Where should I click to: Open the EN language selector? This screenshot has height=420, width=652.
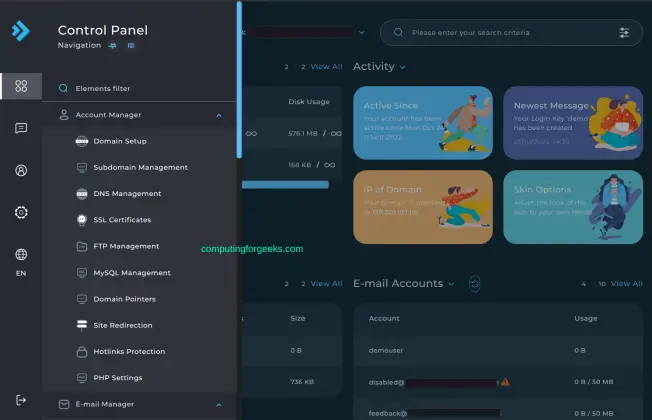pos(21,262)
